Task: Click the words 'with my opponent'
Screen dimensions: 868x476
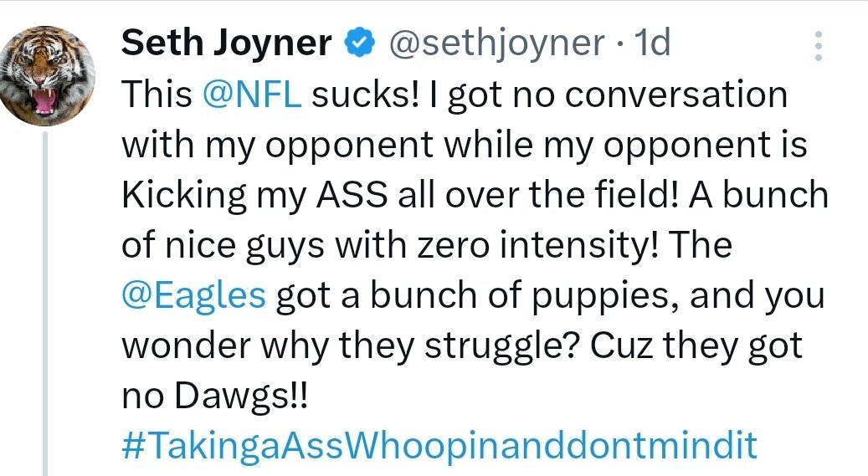Action: pos(277,145)
